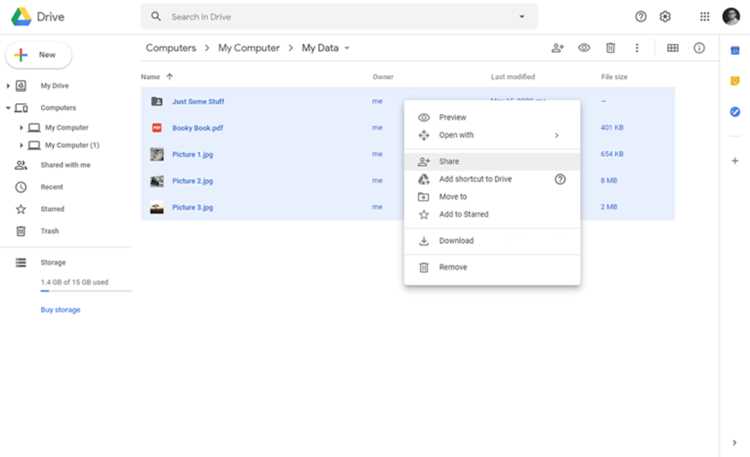The image size is (750, 457).
Task: Open the Storage section
Action: coord(53,263)
